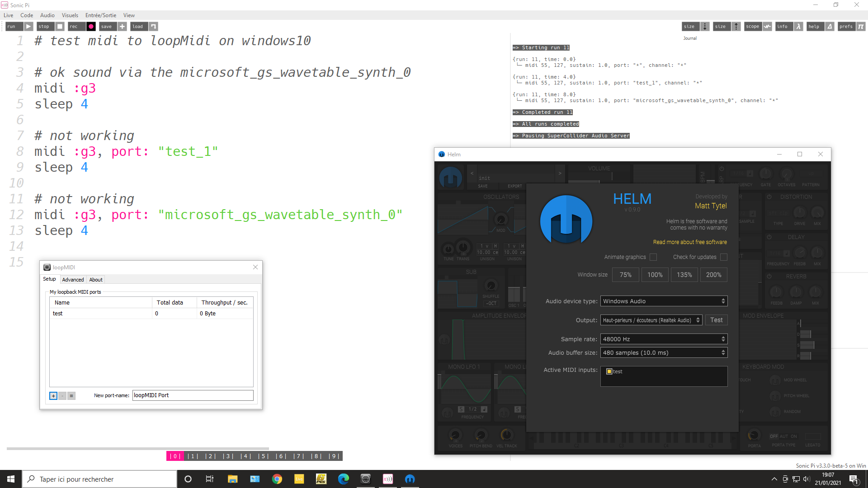
Task: Add a new loopMIDI port with plus icon
Action: click(x=53, y=395)
